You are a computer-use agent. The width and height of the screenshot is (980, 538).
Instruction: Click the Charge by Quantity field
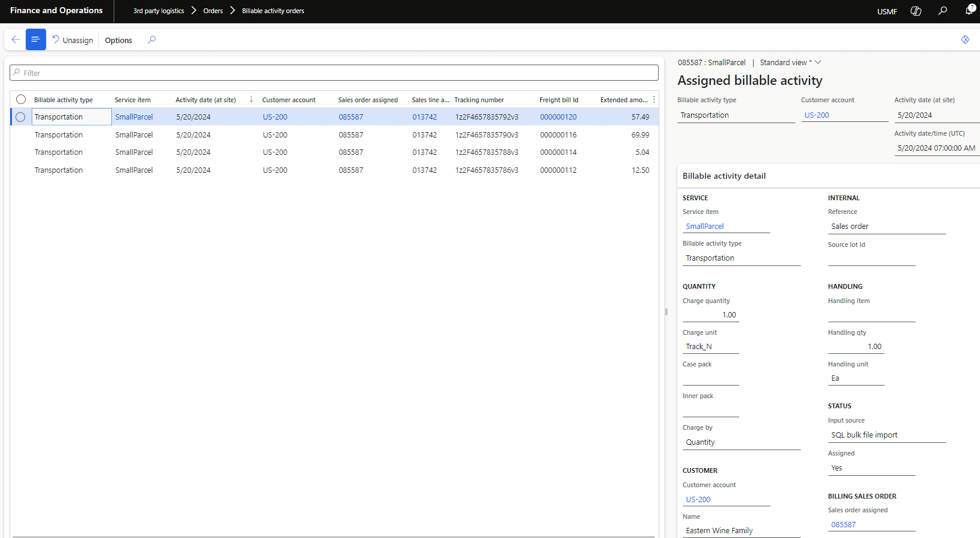click(x=741, y=442)
